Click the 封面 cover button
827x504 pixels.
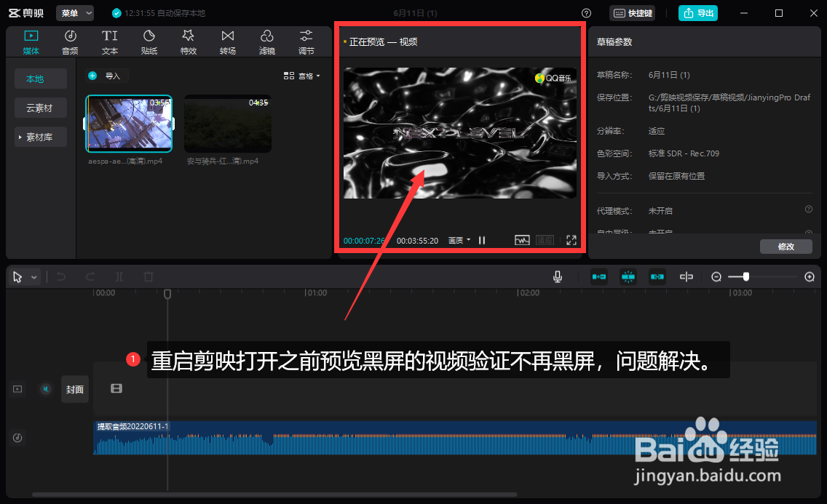75,389
